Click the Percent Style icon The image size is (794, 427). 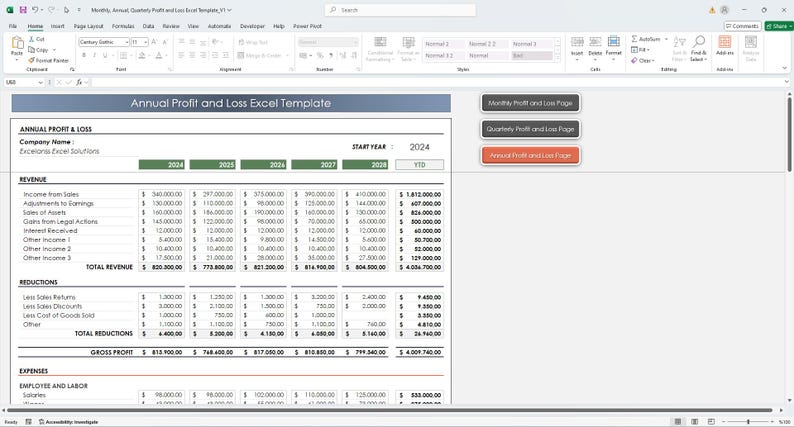pyautogui.click(x=320, y=55)
